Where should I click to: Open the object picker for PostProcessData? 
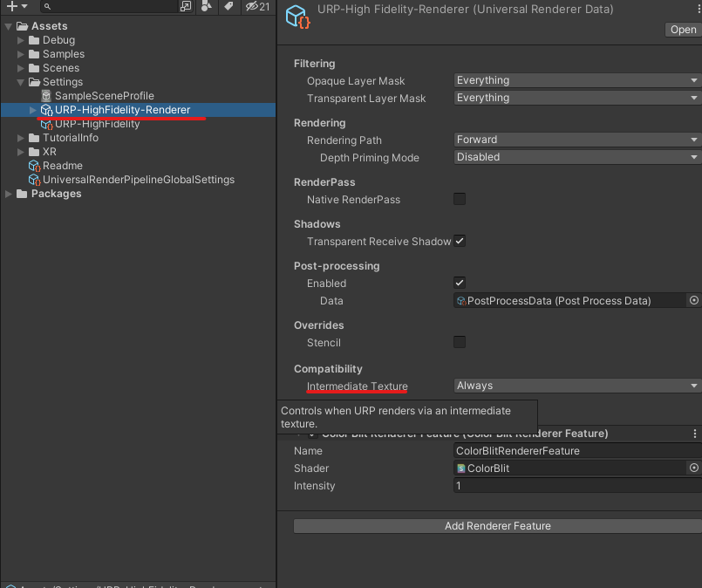pyautogui.click(x=694, y=300)
